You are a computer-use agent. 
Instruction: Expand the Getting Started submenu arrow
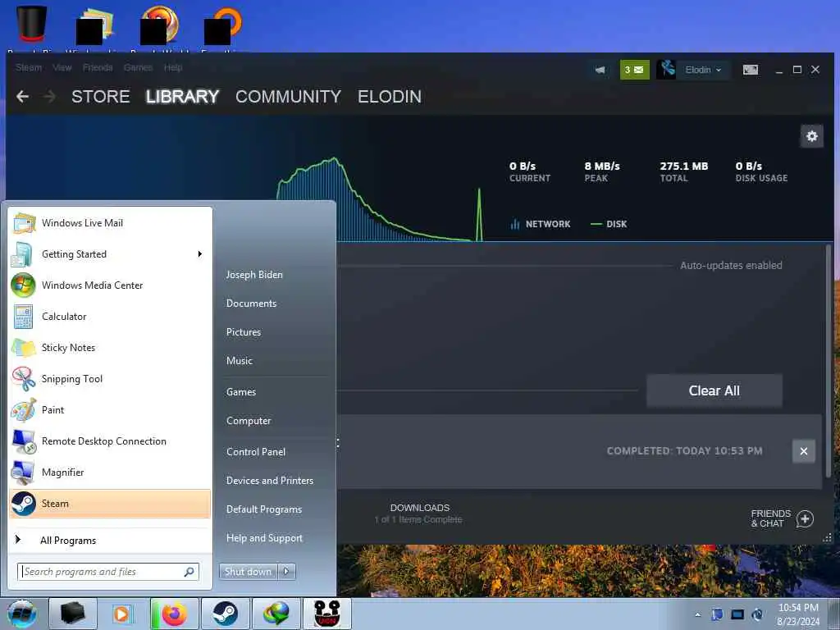(200, 254)
